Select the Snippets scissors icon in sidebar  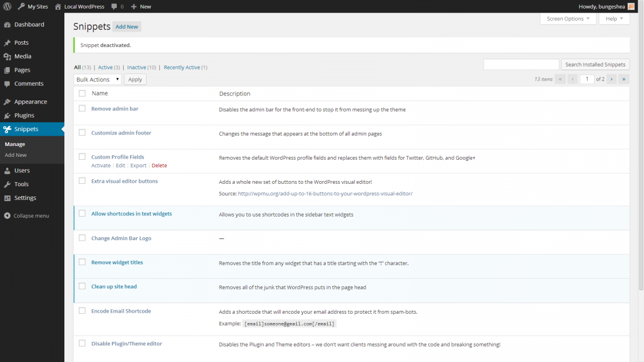coord(8,129)
